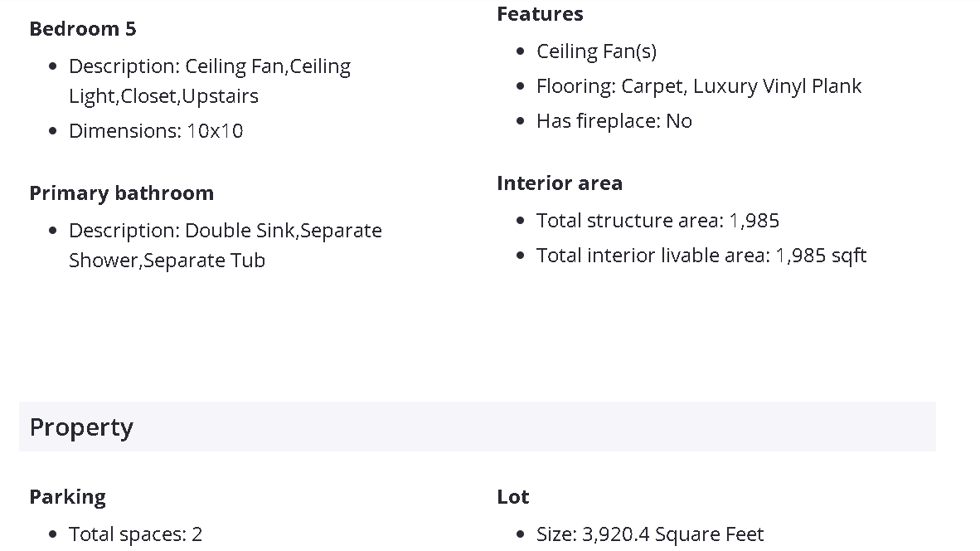980x551 pixels.
Task: Click the 3,920.4 Square Feet value
Action: pos(672,534)
